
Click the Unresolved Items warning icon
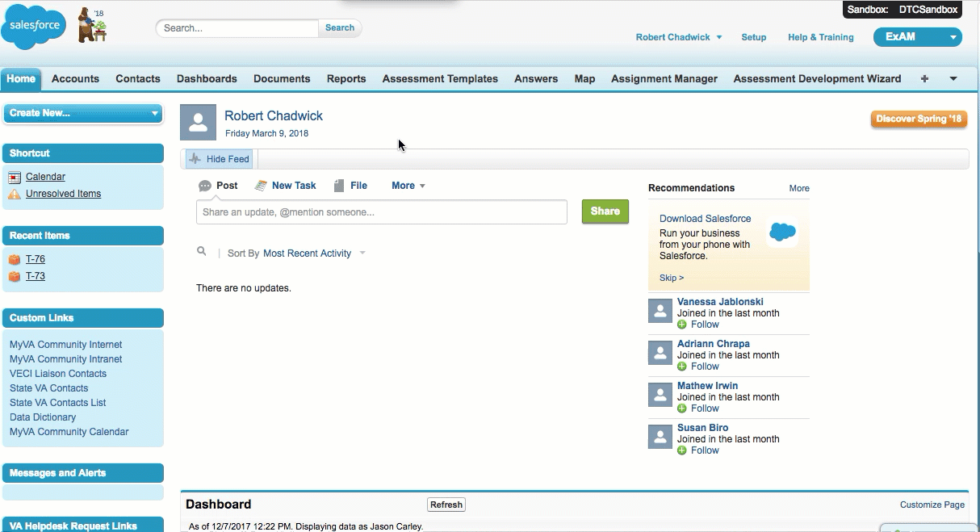(x=15, y=194)
